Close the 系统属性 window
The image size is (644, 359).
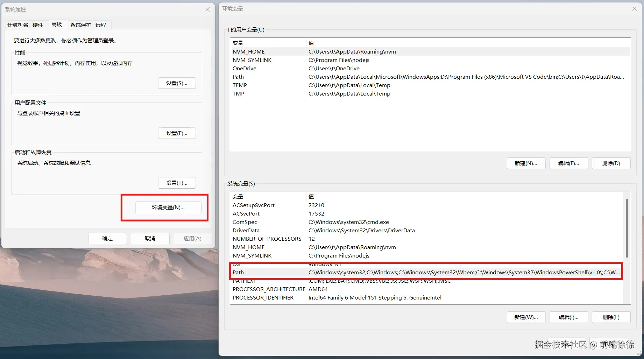[208, 9]
